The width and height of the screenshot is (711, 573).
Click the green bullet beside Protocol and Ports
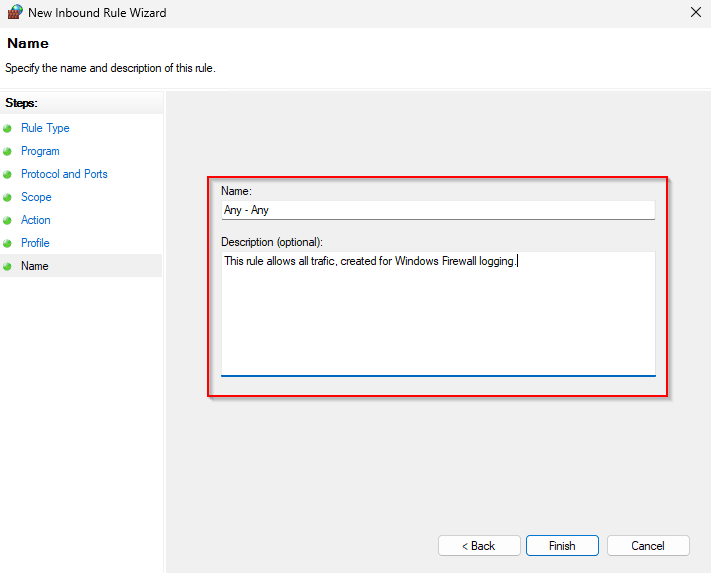(x=8, y=175)
